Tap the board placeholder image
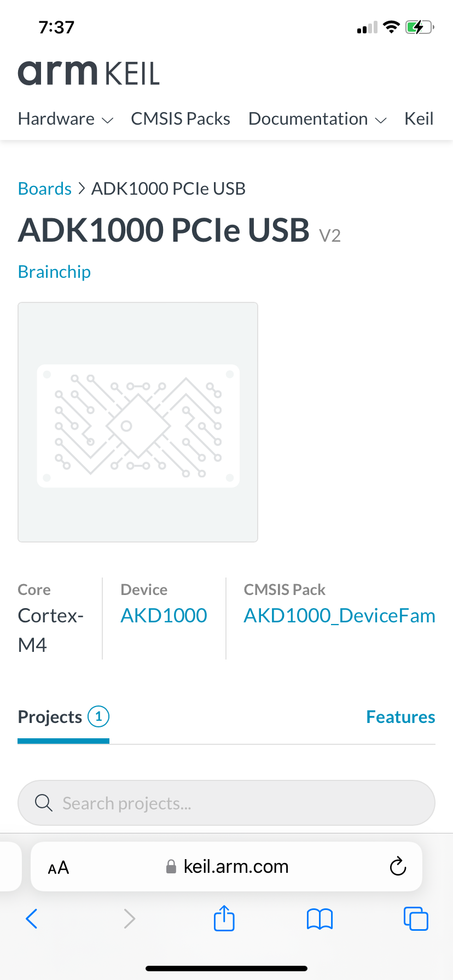The width and height of the screenshot is (453, 980). [x=138, y=422]
